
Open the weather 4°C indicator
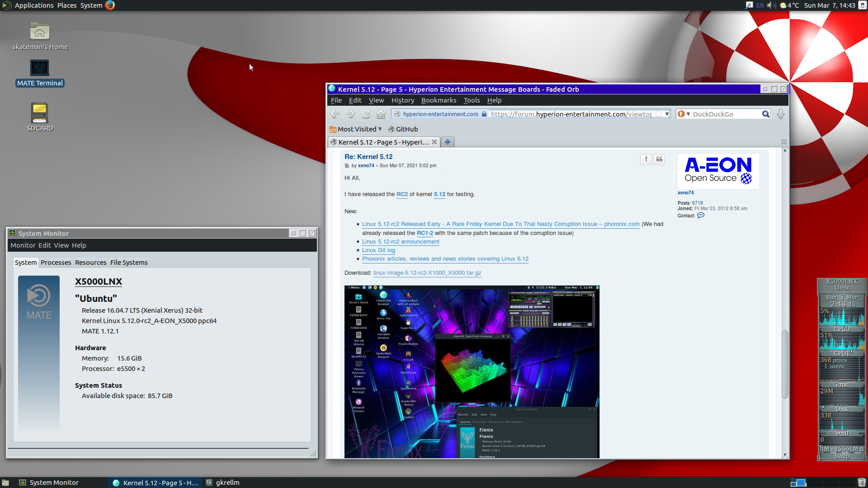[x=789, y=5]
